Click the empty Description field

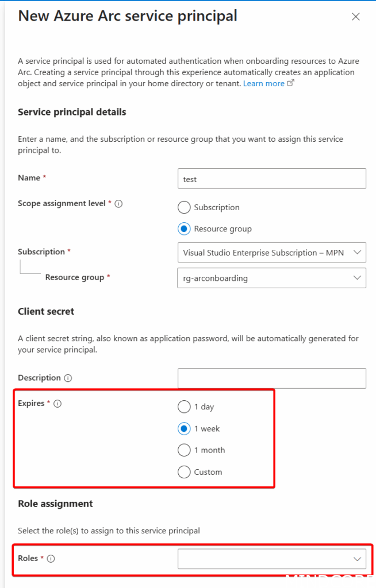271,378
